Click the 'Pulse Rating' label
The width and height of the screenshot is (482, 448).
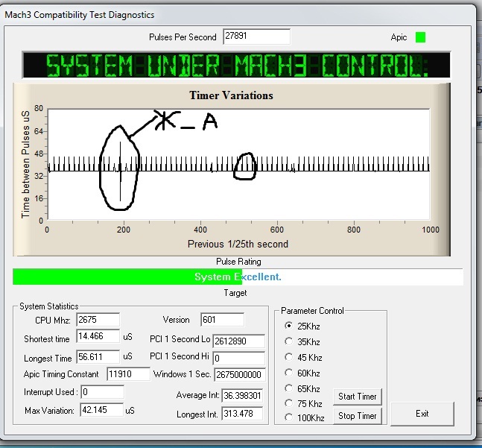pyautogui.click(x=238, y=262)
